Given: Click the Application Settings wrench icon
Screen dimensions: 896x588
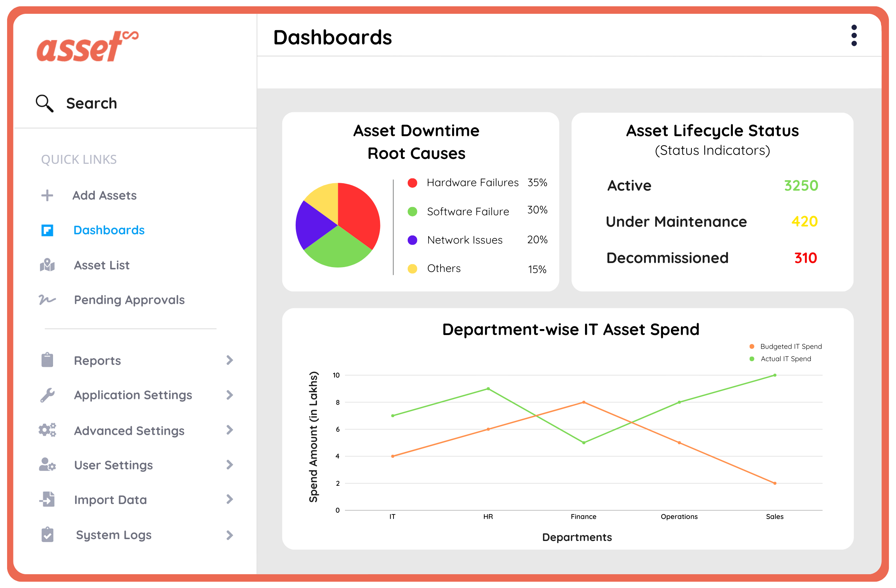Looking at the screenshot, I should 47,395.
